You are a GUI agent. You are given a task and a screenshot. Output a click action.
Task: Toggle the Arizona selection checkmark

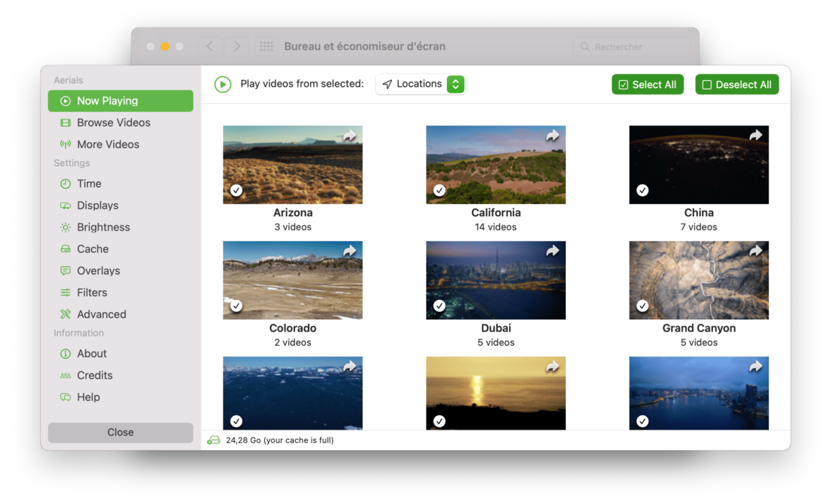pyautogui.click(x=236, y=190)
